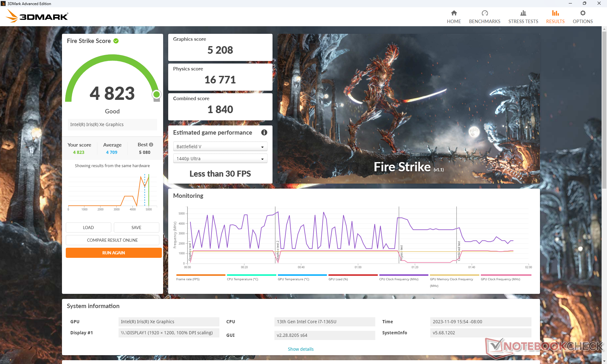Click the green validation checkmark icon
Image resolution: width=607 pixels, height=364 pixels.
116,41
